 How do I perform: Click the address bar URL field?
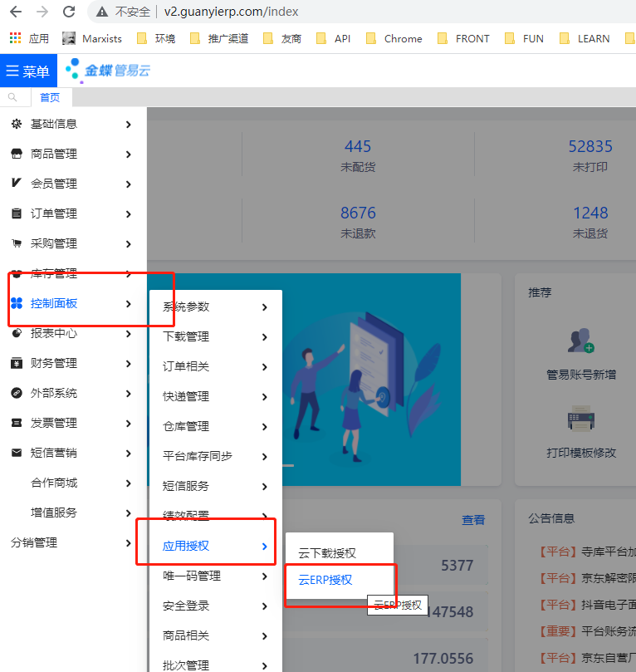pyautogui.click(x=232, y=12)
